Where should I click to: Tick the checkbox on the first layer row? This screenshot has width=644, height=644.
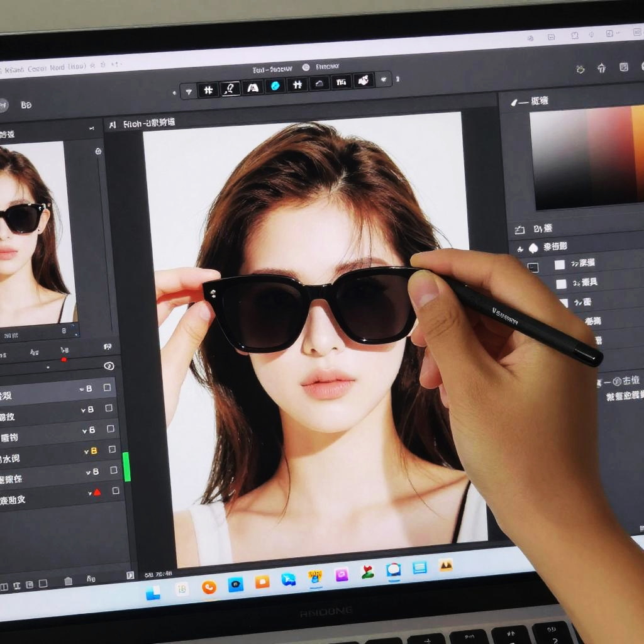pyautogui.click(x=107, y=387)
